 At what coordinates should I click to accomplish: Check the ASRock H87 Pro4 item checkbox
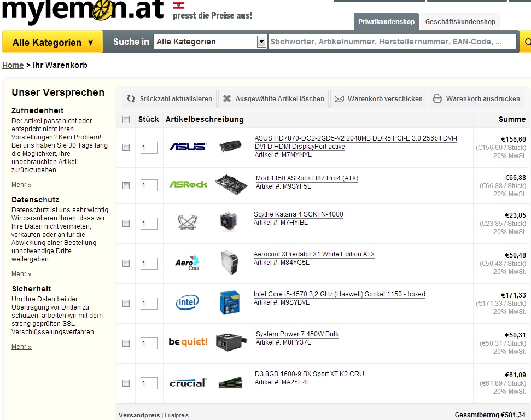pos(126,185)
